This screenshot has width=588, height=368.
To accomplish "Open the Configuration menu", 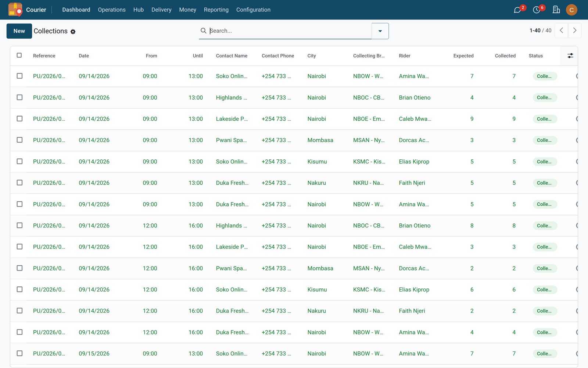I will pos(253,10).
